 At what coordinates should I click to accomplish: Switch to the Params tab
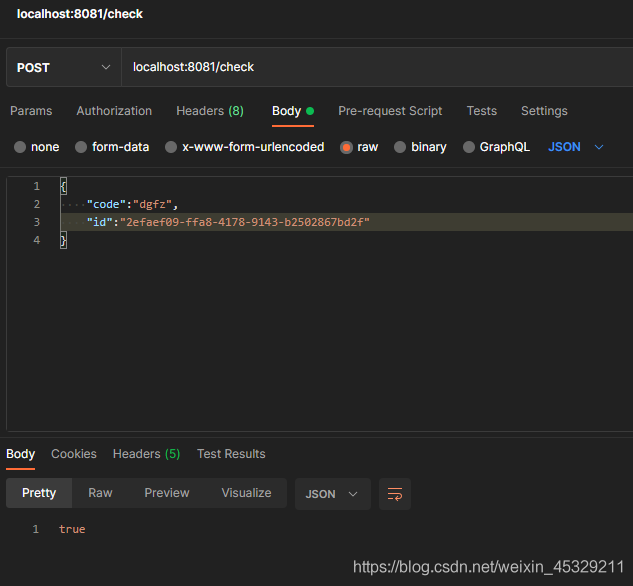point(31,111)
